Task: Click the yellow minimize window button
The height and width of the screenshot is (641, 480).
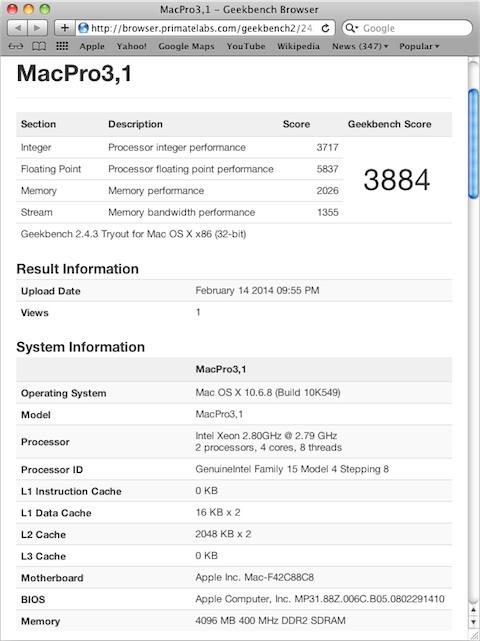Action: click(x=29, y=9)
